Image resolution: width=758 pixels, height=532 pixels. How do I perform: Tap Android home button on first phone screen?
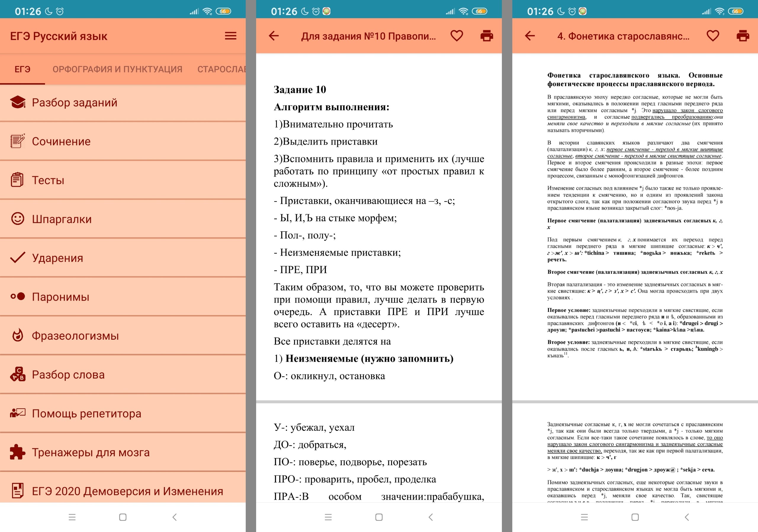click(x=123, y=517)
